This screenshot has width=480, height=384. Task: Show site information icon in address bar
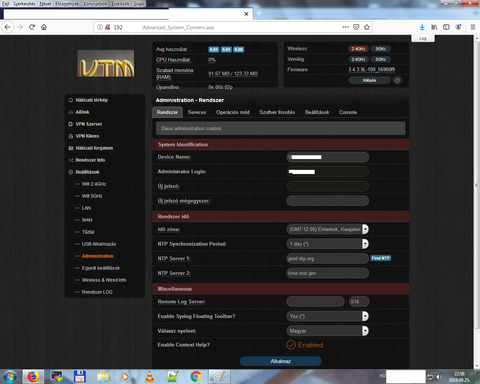100,27
